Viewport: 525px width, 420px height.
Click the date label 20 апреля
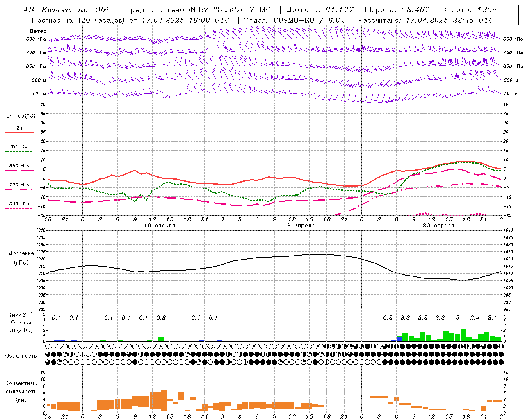pyautogui.click(x=438, y=226)
